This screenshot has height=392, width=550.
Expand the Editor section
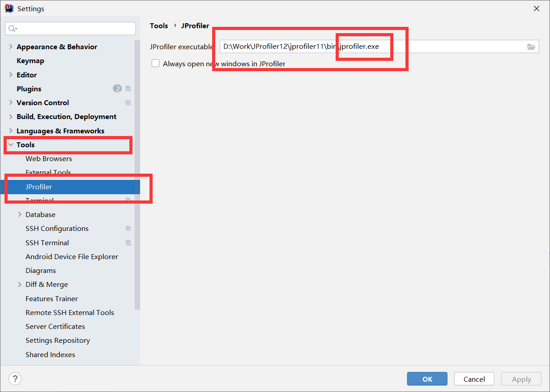tap(11, 75)
